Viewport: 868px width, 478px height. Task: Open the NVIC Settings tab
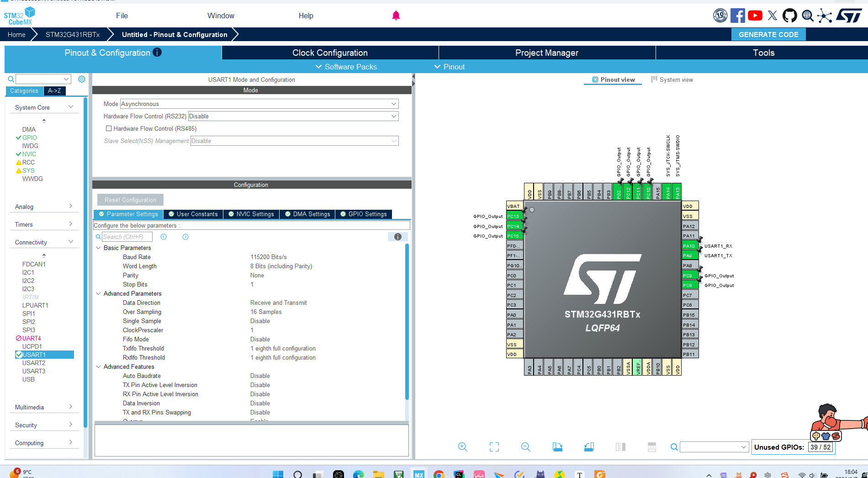click(x=251, y=214)
